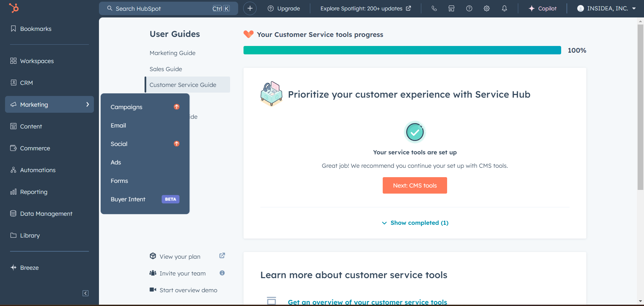
Task: Select Social in the Marketing flyout
Action: coord(119,144)
